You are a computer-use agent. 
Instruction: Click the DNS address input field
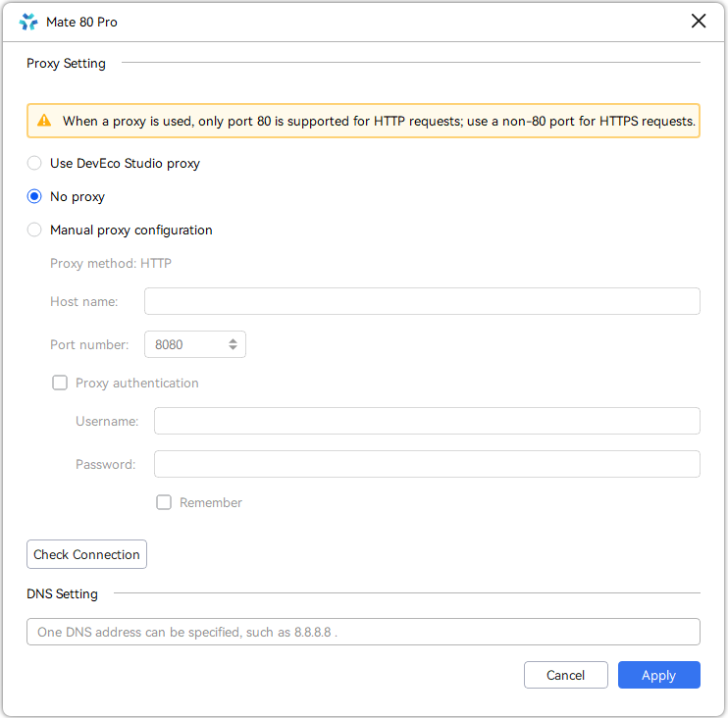pos(363,632)
